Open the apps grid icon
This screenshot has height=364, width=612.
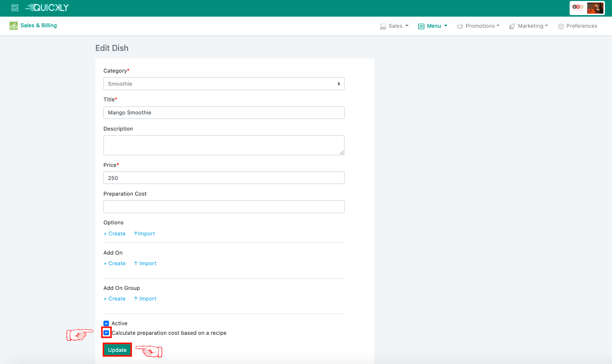[x=15, y=8]
